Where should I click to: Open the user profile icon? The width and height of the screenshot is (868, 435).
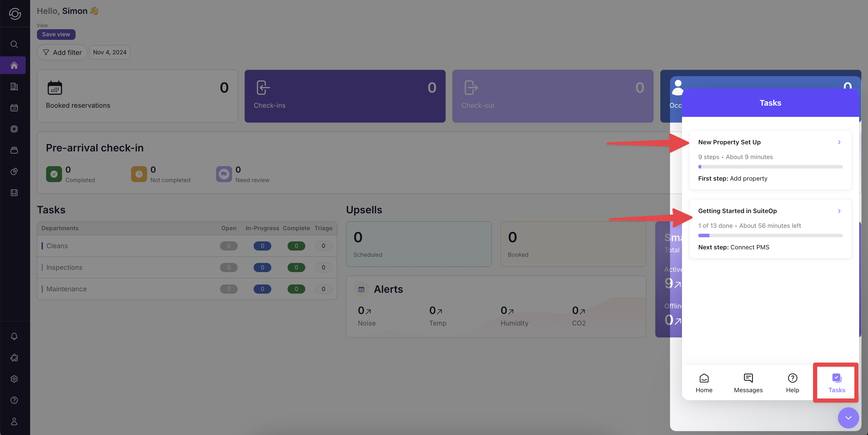pyautogui.click(x=14, y=421)
